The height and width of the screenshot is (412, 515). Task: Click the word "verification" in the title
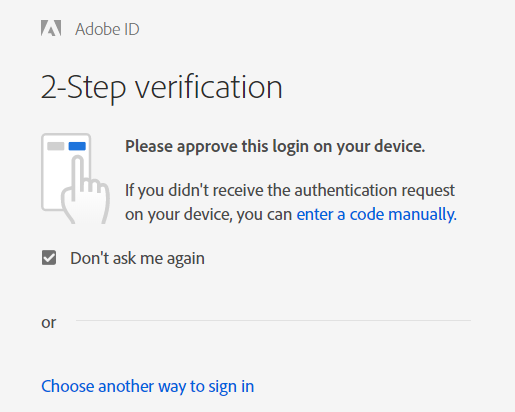pos(209,87)
